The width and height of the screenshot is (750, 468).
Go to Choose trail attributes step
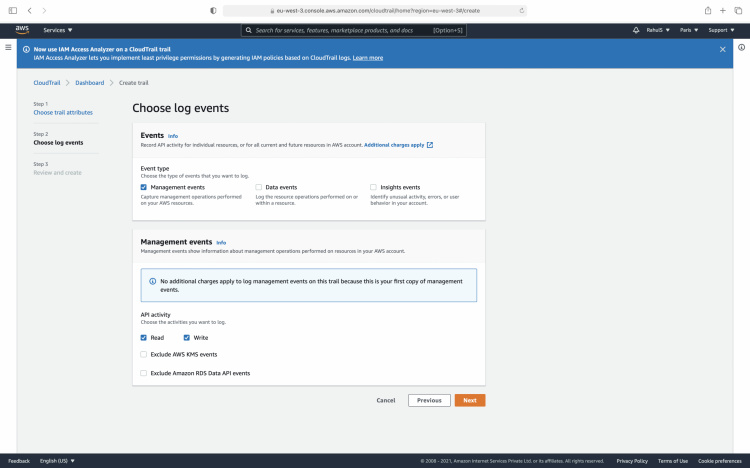click(57, 112)
